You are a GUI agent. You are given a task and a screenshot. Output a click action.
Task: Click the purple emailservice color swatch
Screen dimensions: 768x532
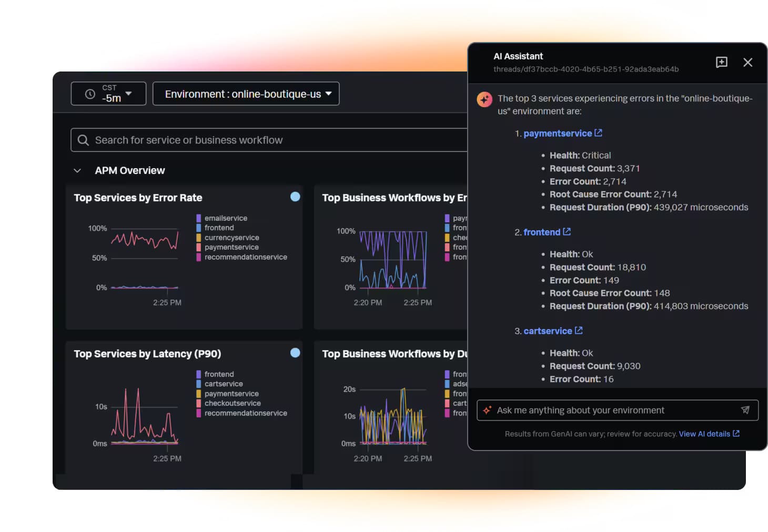point(198,218)
